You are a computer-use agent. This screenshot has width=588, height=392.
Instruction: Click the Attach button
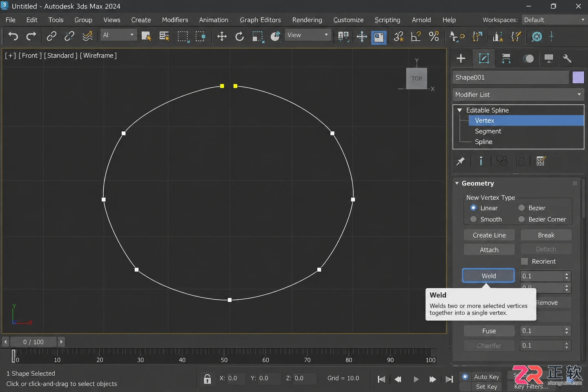pyautogui.click(x=489, y=250)
